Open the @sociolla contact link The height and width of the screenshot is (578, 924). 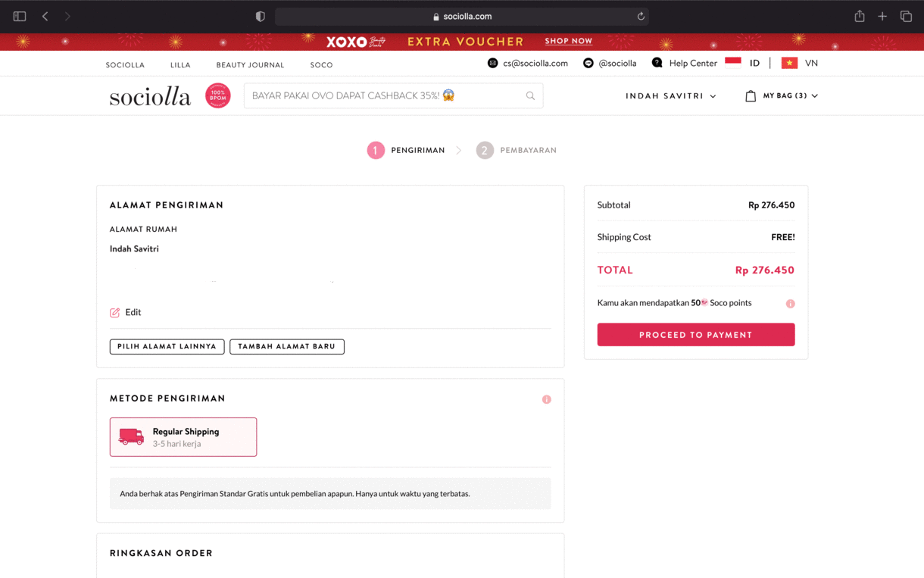pos(617,63)
